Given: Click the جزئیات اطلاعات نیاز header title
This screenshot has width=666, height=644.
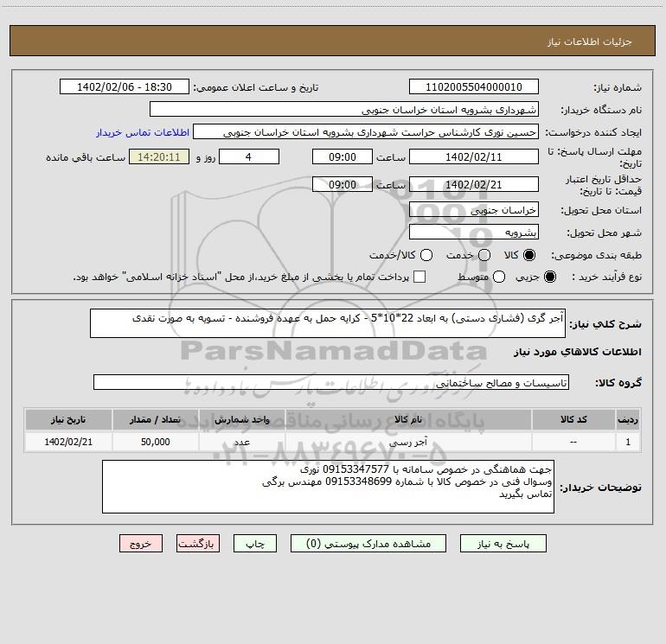Looking at the screenshot, I should pyautogui.click(x=589, y=41).
